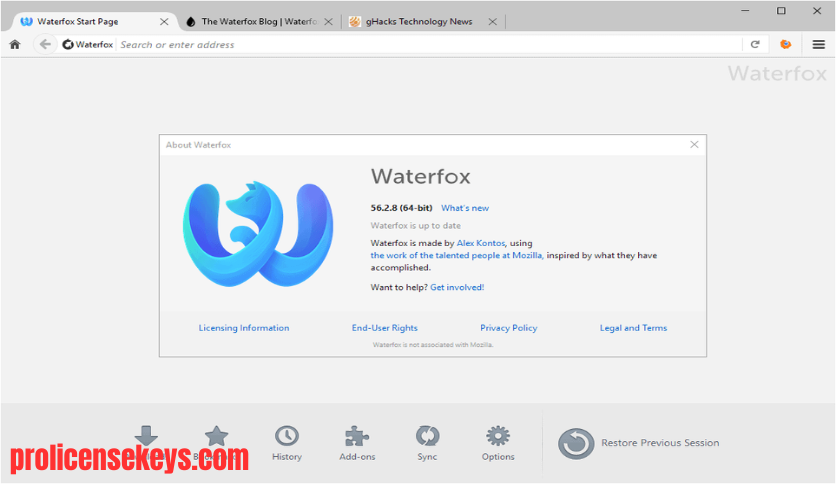The image size is (836, 484).
Task: Open the Sync shortcut
Action: pyautogui.click(x=427, y=443)
